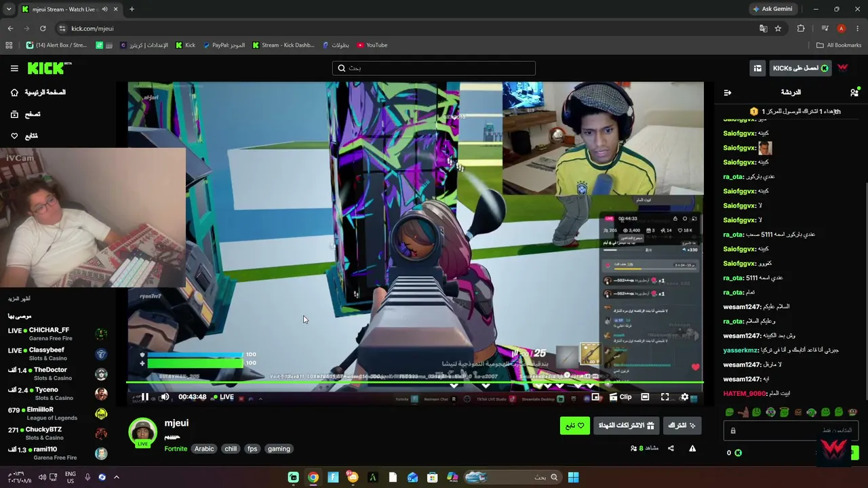Image resolution: width=868 pixels, height=488 pixels.
Task: Open the Chrome three-dot menu
Action: [x=858, y=28]
